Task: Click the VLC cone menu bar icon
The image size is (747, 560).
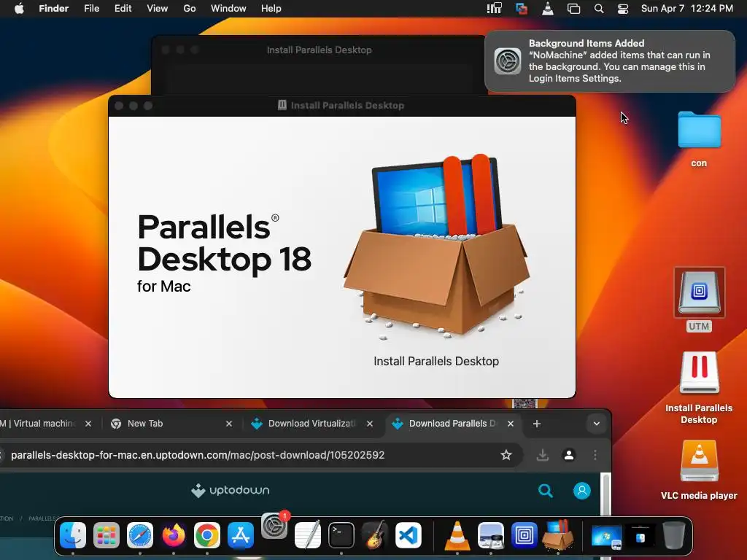Action: pos(548,9)
